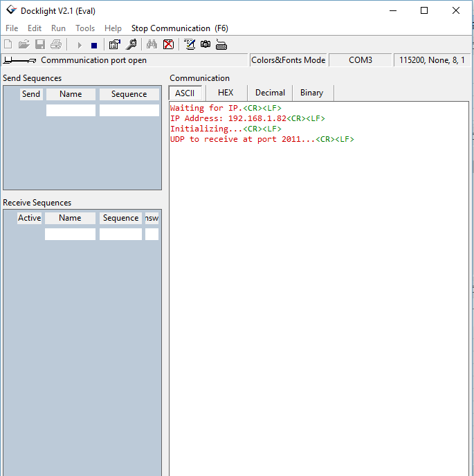Click Stop Communication (F6) in the menu bar
This screenshot has width=474, height=476.
point(180,28)
